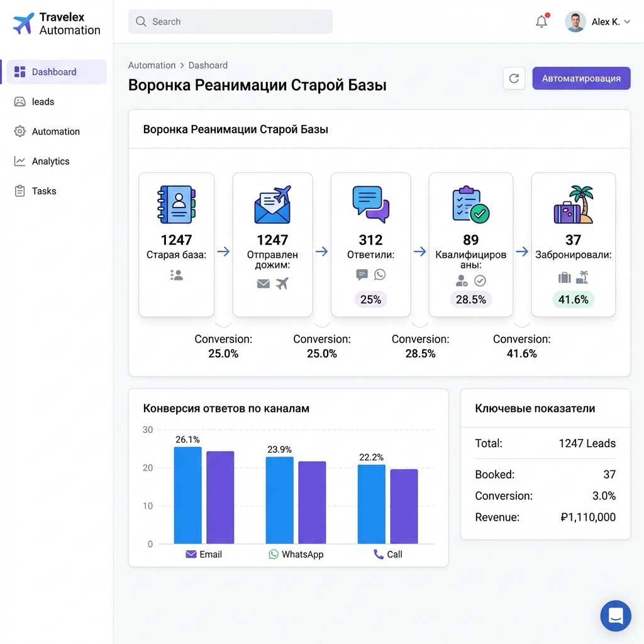644x644 pixels.
Task: Select the WhatsApp icon in the replied stage
Action: (x=379, y=275)
